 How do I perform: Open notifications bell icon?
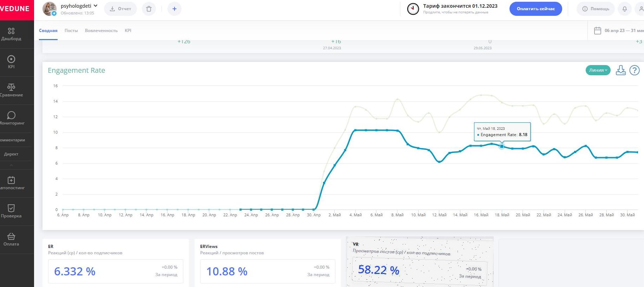point(625,9)
